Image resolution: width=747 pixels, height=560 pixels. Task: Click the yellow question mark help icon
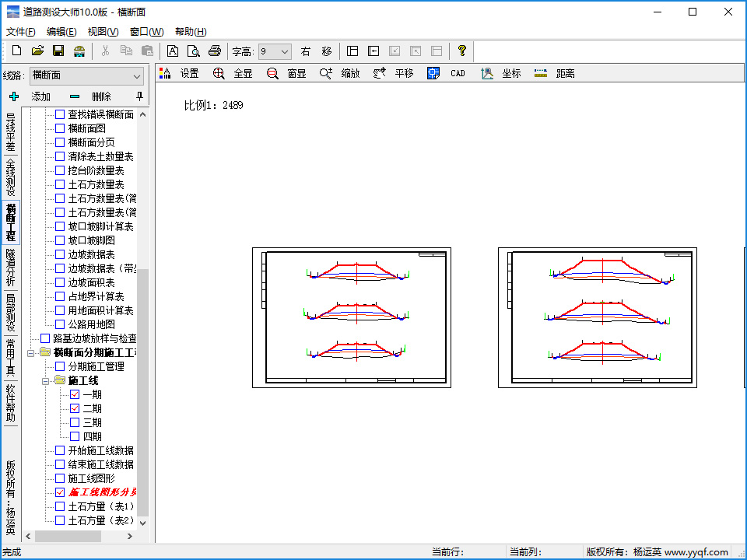pos(461,51)
